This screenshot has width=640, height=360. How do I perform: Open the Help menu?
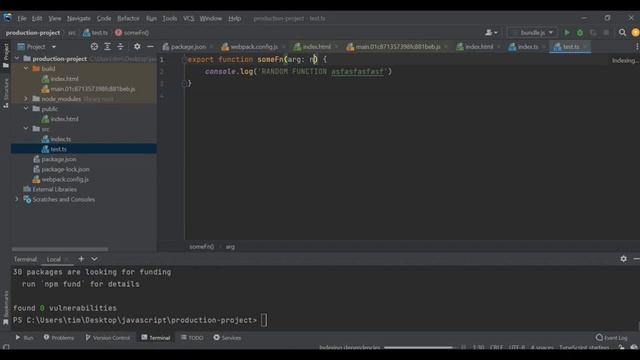coord(234,18)
